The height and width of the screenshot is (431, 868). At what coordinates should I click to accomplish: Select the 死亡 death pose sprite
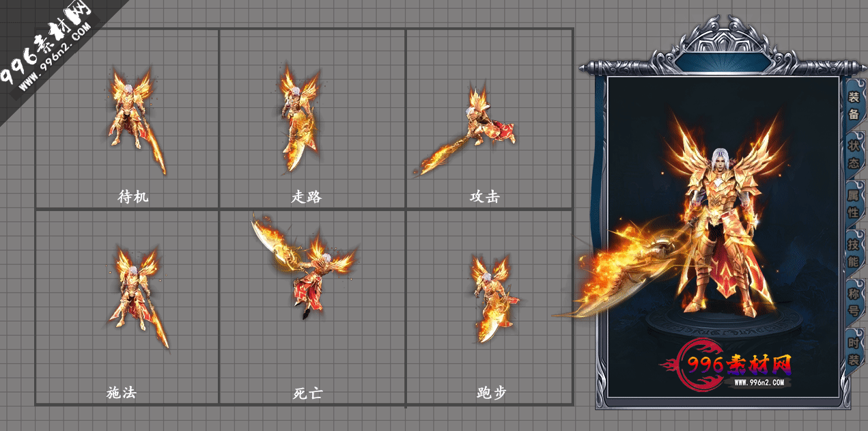304,266
